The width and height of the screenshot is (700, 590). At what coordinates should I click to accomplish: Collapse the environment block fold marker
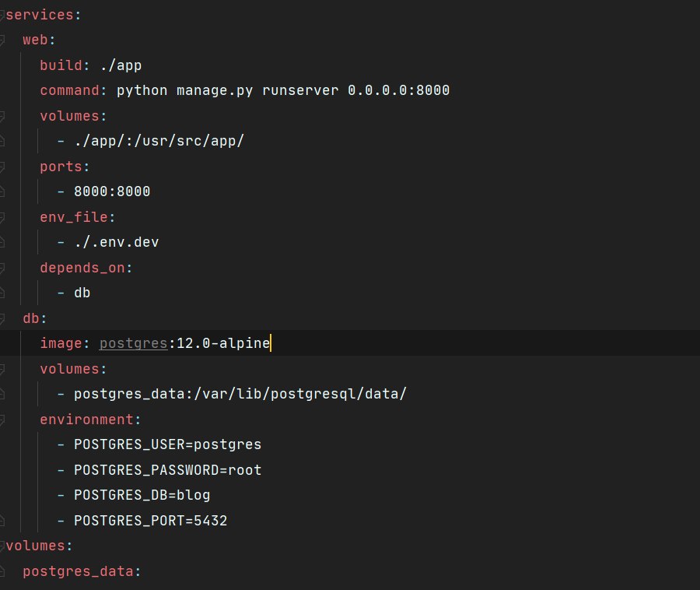[x=2, y=420]
